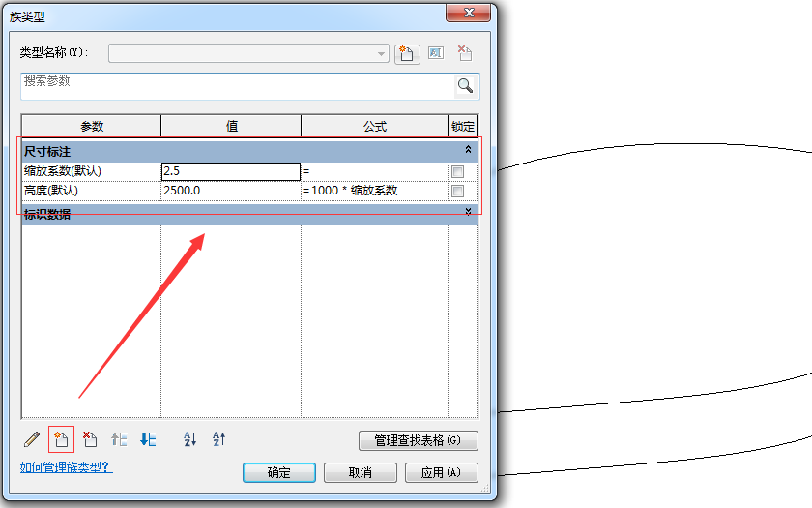Sort parameters in descending order
This screenshot has width=812, height=508.
[x=219, y=439]
